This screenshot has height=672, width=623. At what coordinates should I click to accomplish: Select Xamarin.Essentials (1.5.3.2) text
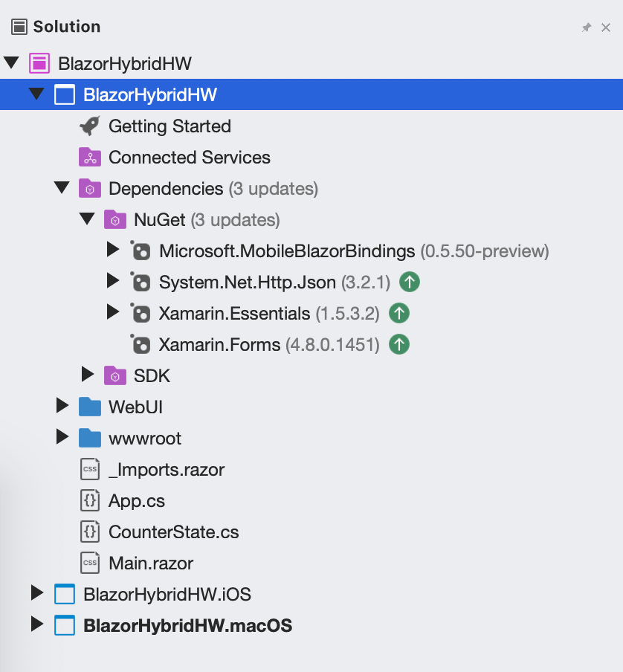point(270,314)
